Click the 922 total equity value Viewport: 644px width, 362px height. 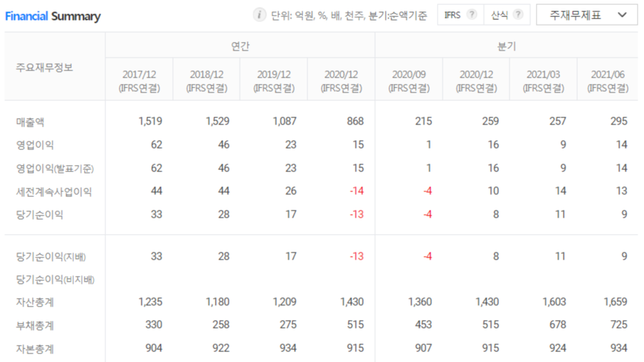(x=221, y=348)
